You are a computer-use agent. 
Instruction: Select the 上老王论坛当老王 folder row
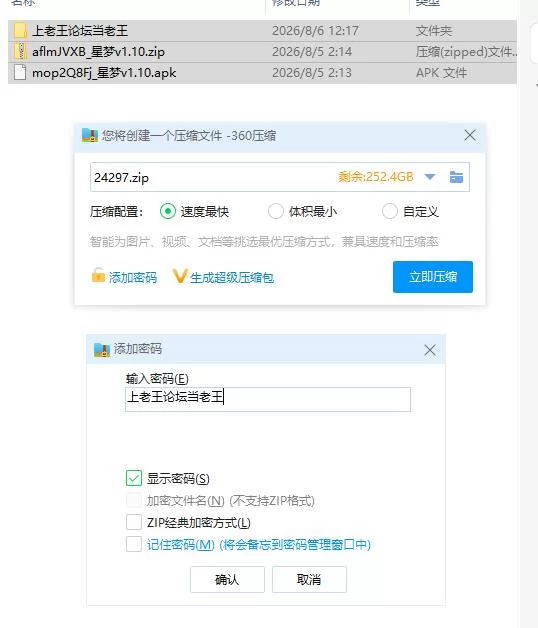[262, 31]
